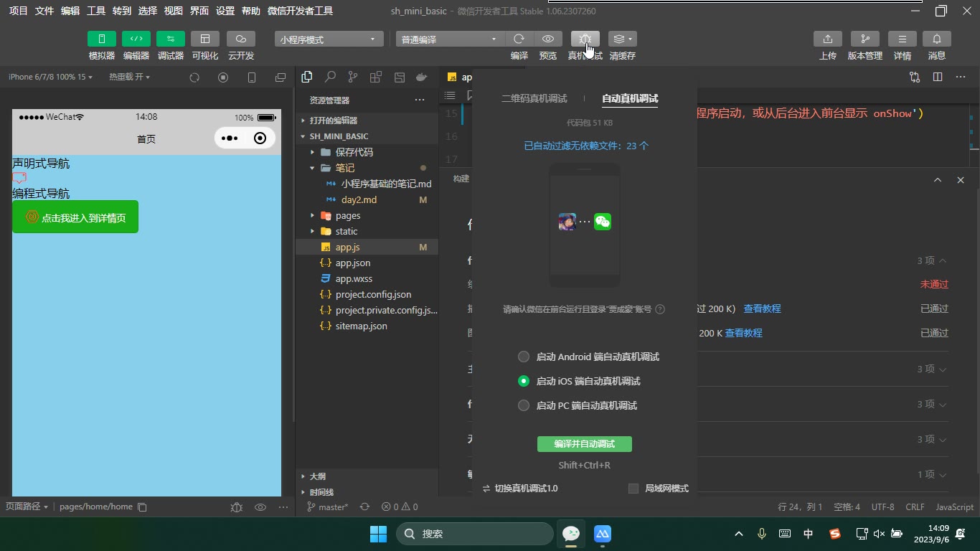The image size is (980, 551).
Task: Open the Windows Start menu
Action: click(378, 534)
